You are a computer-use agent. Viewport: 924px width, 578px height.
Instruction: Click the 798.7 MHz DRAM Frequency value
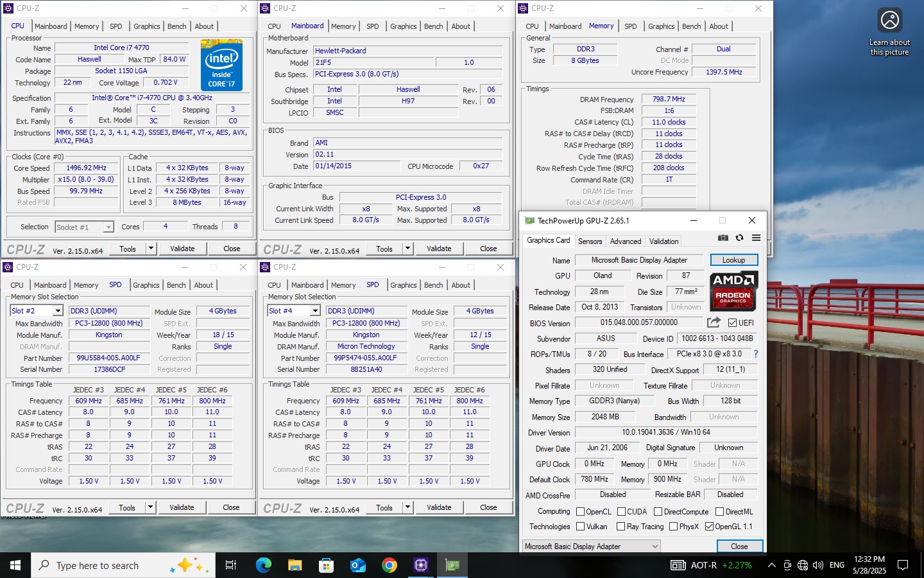pyautogui.click(x=669, y=99)
